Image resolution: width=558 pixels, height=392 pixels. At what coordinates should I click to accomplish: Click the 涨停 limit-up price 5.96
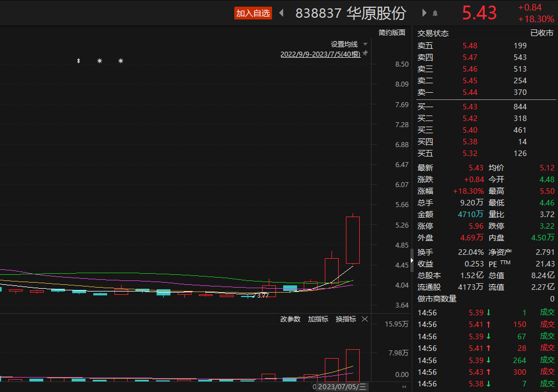476,226
